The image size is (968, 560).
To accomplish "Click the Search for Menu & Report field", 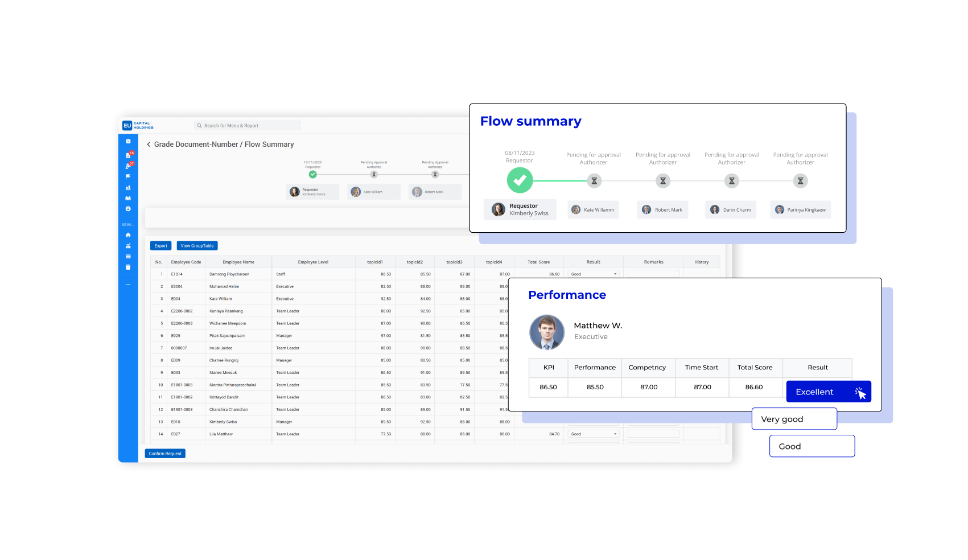I will [x=248, y=126].
